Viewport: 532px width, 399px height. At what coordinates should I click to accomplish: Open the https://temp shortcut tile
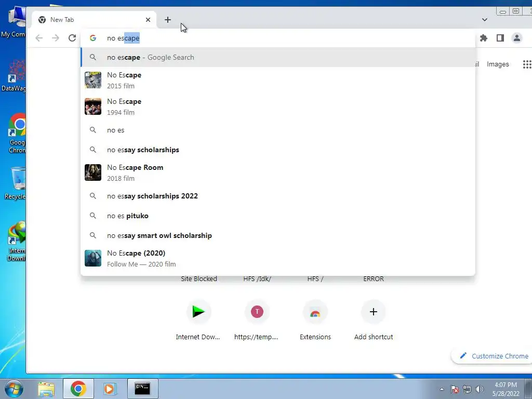point(257,320)
